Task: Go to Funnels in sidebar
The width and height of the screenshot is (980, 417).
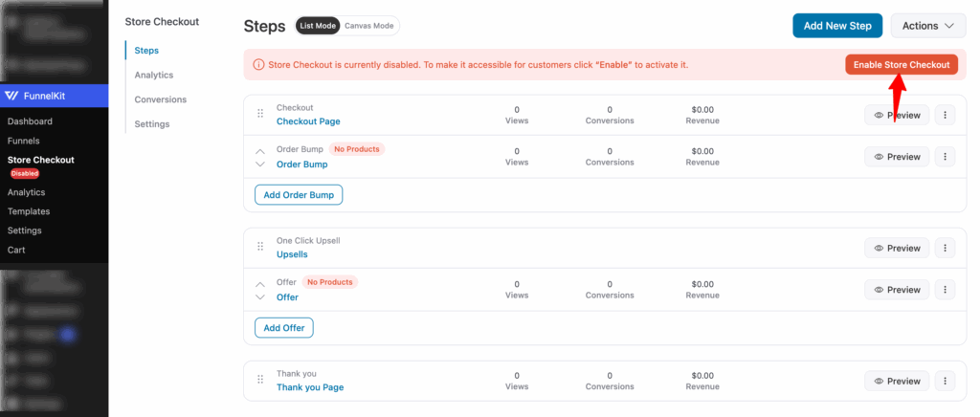Action: (23, 141)
